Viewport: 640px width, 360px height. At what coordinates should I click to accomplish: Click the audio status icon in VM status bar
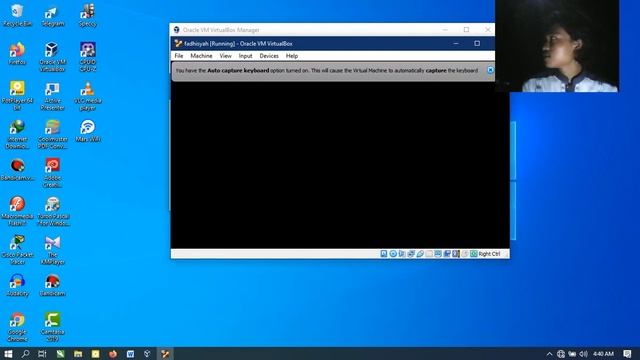point(402,254)
